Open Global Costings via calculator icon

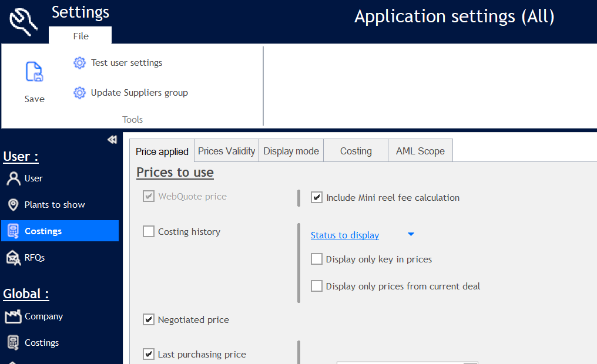click(13, 343)
